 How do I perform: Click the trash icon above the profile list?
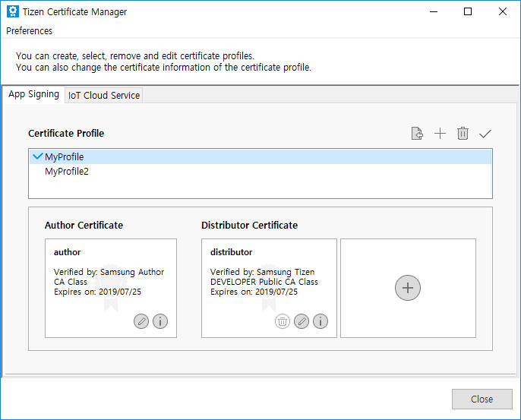[463, 134]
